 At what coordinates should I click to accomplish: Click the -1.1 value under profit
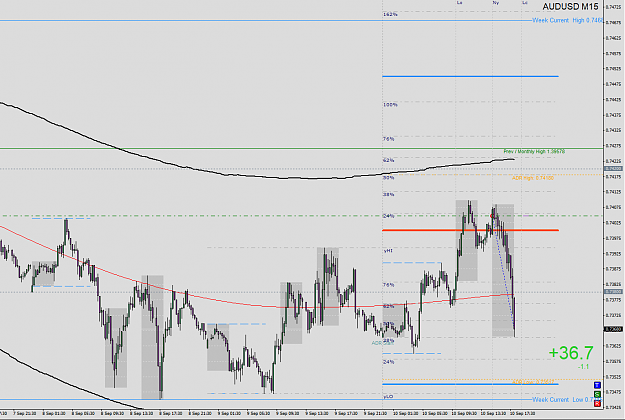coord(583,367)
